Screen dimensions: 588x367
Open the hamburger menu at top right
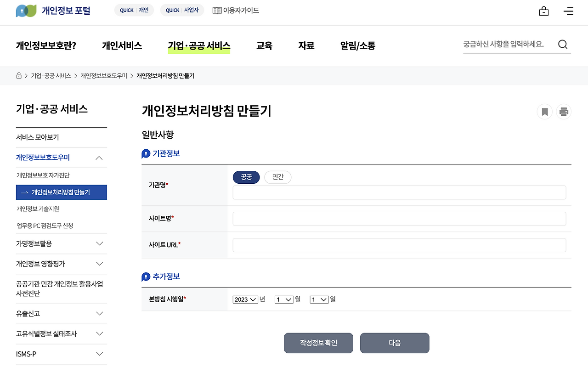point(568,11)
